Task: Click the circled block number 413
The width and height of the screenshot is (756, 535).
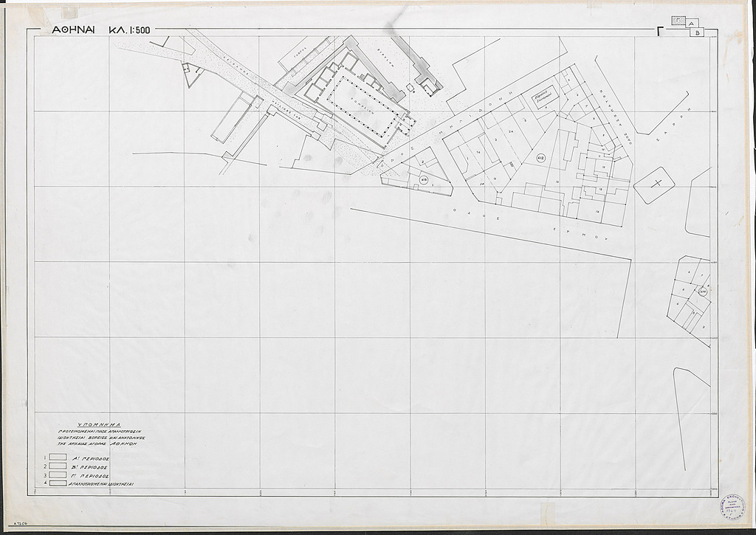Action: point(423,179)
